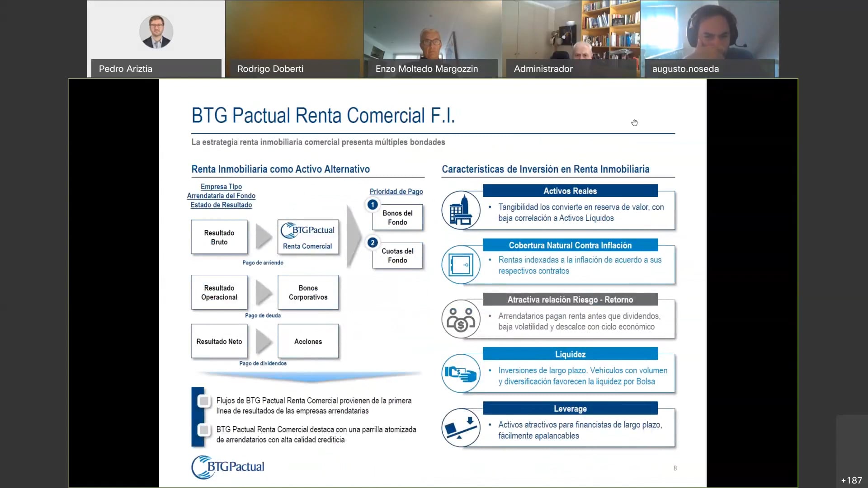This screenshot has width=868, height=488.
Task: Click the arrow after Resultado Bruto
Action: (x=264, y=237)
